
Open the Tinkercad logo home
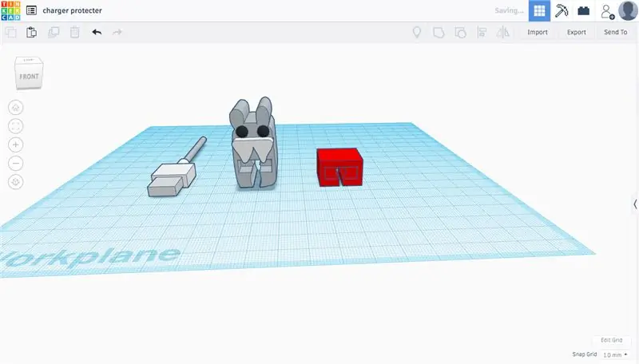10,10
